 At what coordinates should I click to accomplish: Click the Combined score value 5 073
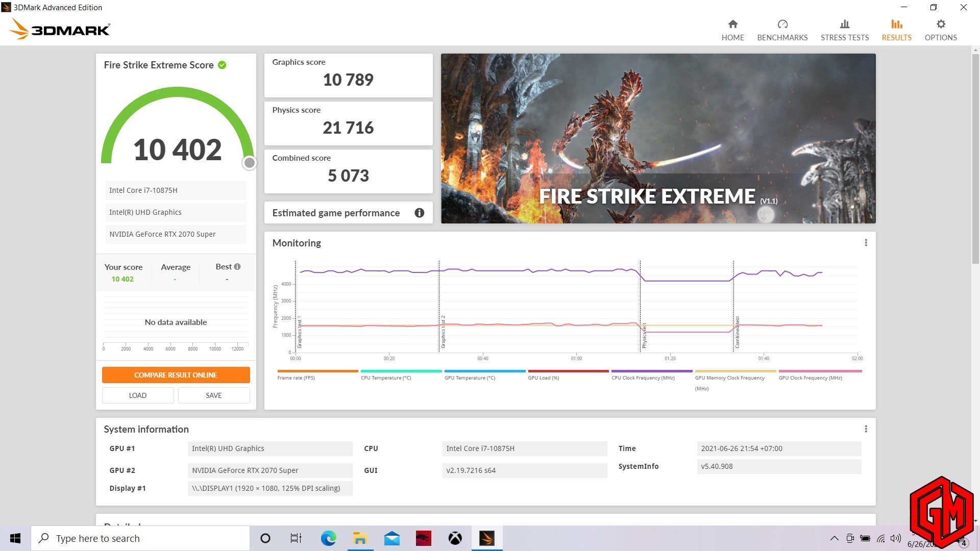click(x=348, y=176)
